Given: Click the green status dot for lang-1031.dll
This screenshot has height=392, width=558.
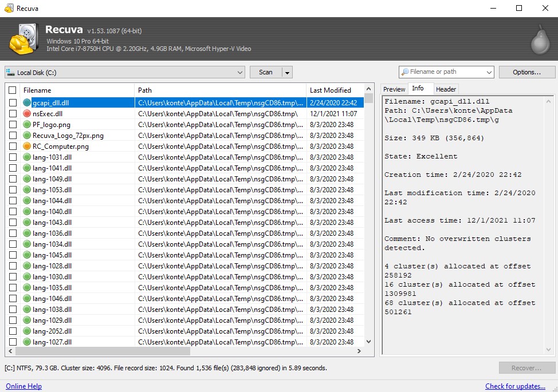Looking at the screenshot, I should 27,157.
